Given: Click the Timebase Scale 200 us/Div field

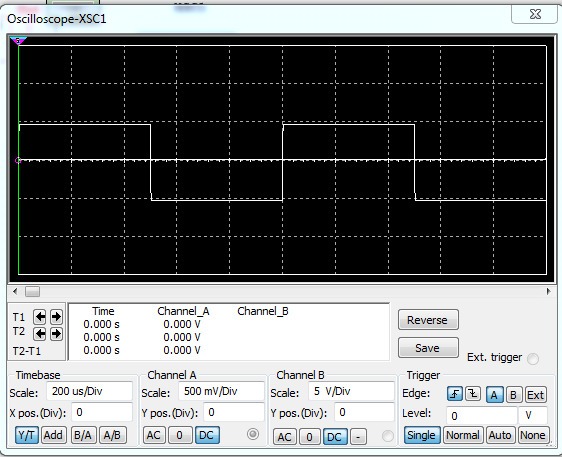Looking at the screenshot, I should click(x=90, y=391).
